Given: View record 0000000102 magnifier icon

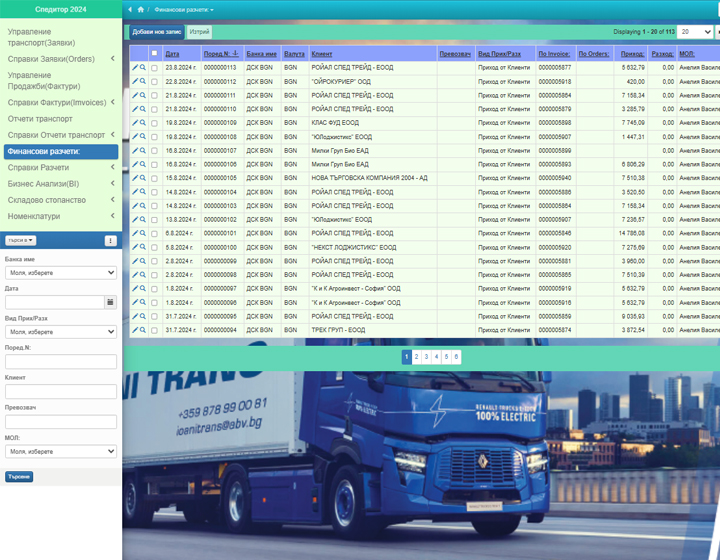Looking at the screenshot, I should [143, 219].
